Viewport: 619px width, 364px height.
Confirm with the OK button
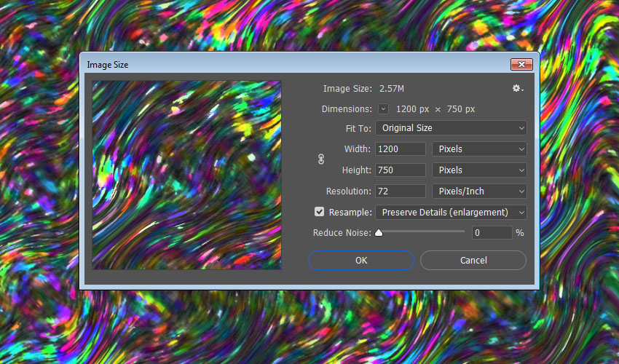(x=361, y=261)
